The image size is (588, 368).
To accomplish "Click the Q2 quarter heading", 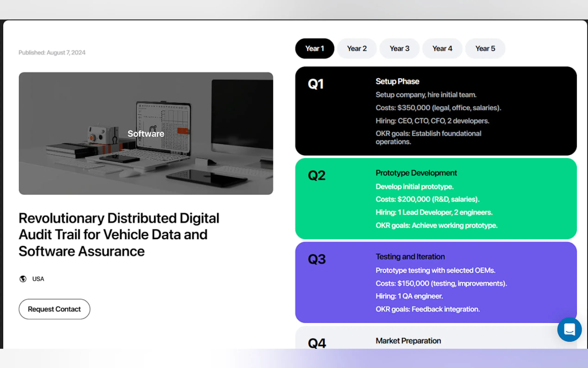I will pyautogui.click(x=316, y=175).
